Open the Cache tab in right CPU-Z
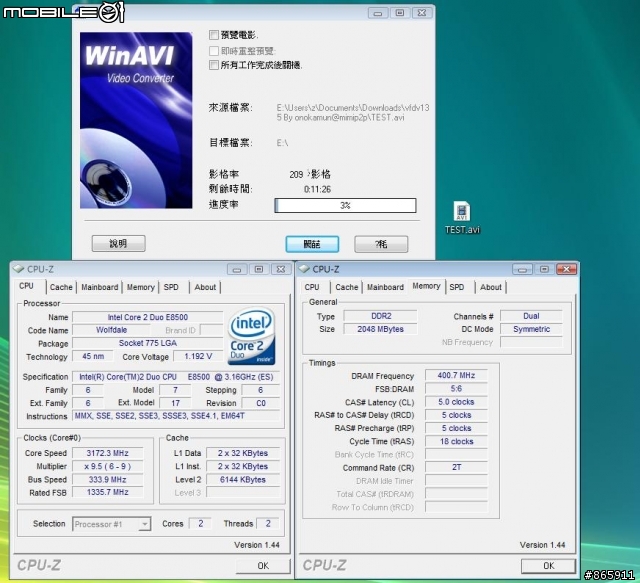Screen dimensions: 640x583 347,287
